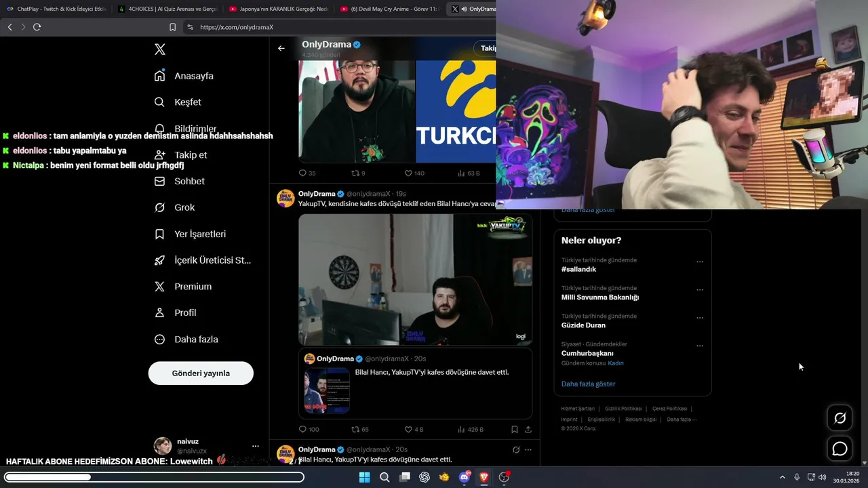Open Sohbet messages in sidebar
Screen dimensions: 868x488
point(180,181)
